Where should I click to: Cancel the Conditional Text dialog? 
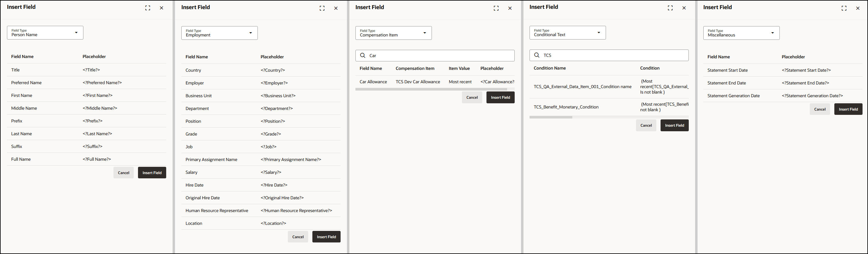(646, 125)
